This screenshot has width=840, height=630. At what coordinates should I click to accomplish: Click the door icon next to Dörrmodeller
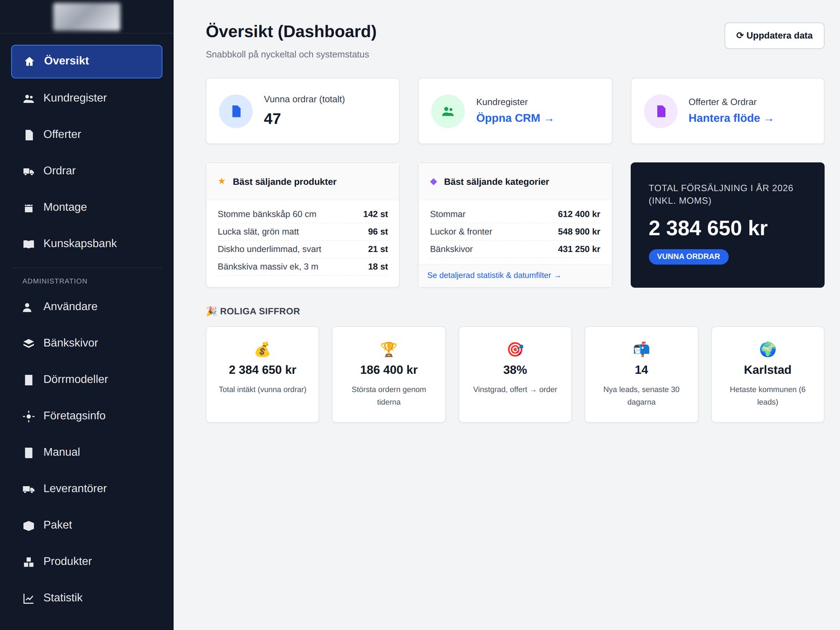coord(29,380)
